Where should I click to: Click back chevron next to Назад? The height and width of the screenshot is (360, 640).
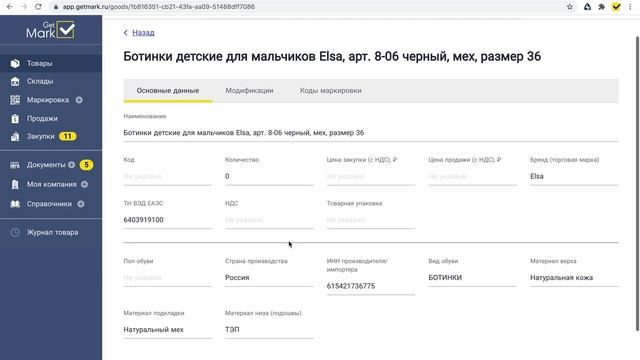[126, 33]
